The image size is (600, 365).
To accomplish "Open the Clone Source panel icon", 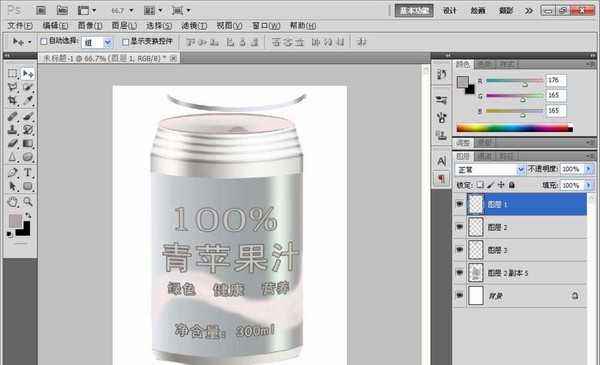I will [442, 135].
